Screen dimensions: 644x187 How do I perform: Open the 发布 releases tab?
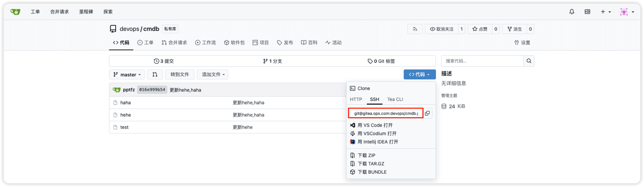click(x=285, y=43)
